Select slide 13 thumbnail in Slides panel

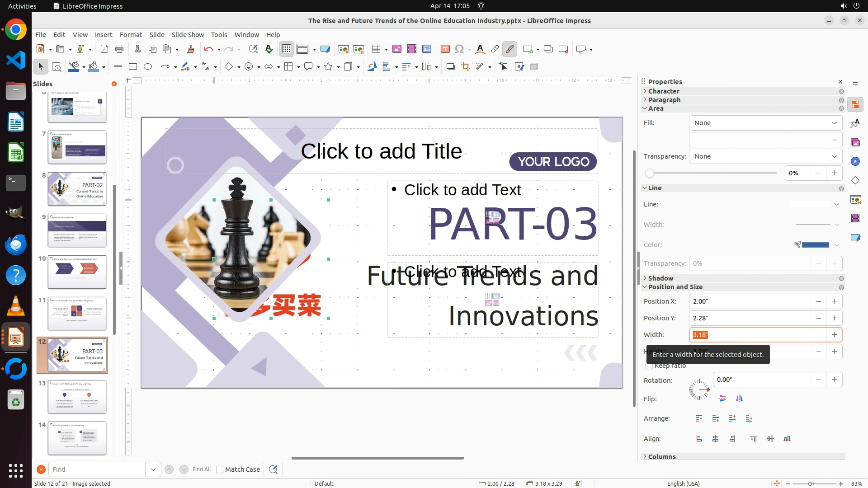coord(77,396)
